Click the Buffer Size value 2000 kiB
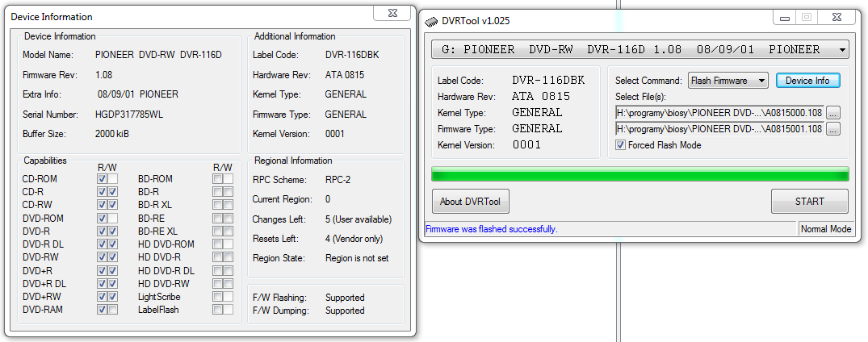The image size is (868, 342). click(x=111, y=134)
